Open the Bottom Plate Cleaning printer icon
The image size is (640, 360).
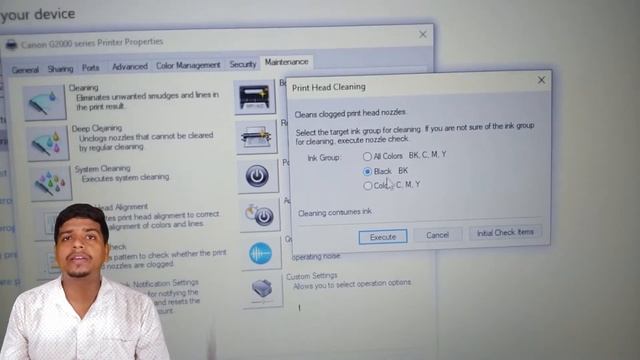click(x=255, y=98)
